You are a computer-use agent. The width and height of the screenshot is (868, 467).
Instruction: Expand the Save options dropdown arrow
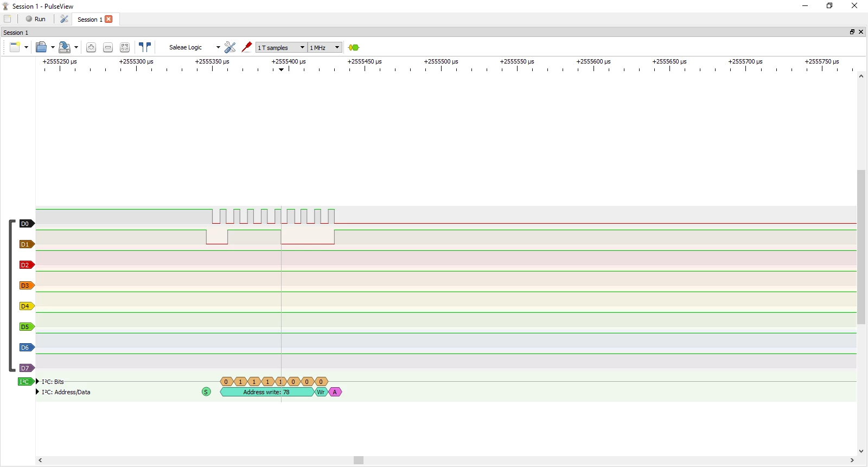click(x=76, y=47)
